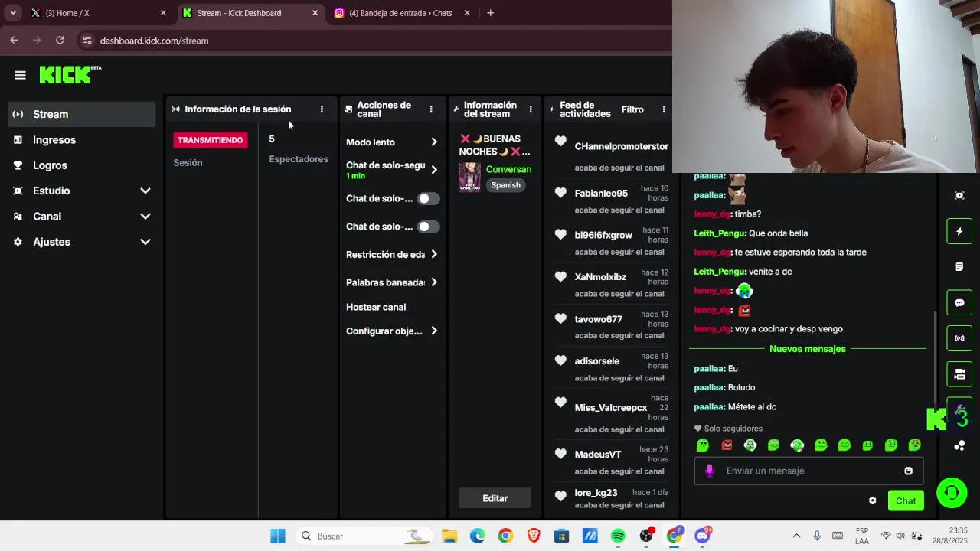
Task: Click the TRANSMITIENDO status badge
Action: click(x=211, y=140)
